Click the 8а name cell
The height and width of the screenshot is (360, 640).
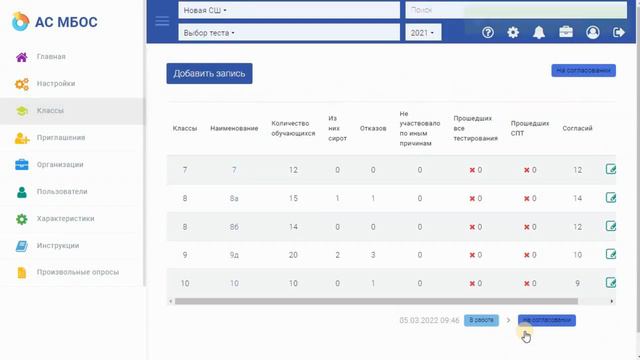(234, 198)
